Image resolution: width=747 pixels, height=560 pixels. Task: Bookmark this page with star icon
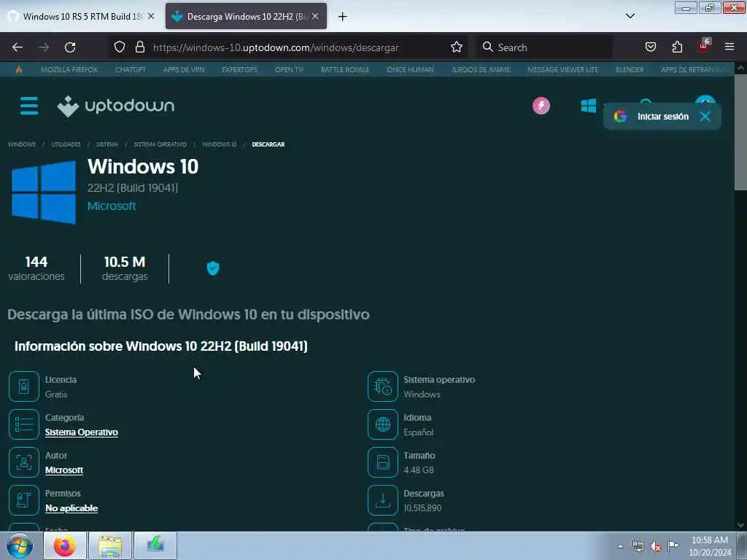457,47
